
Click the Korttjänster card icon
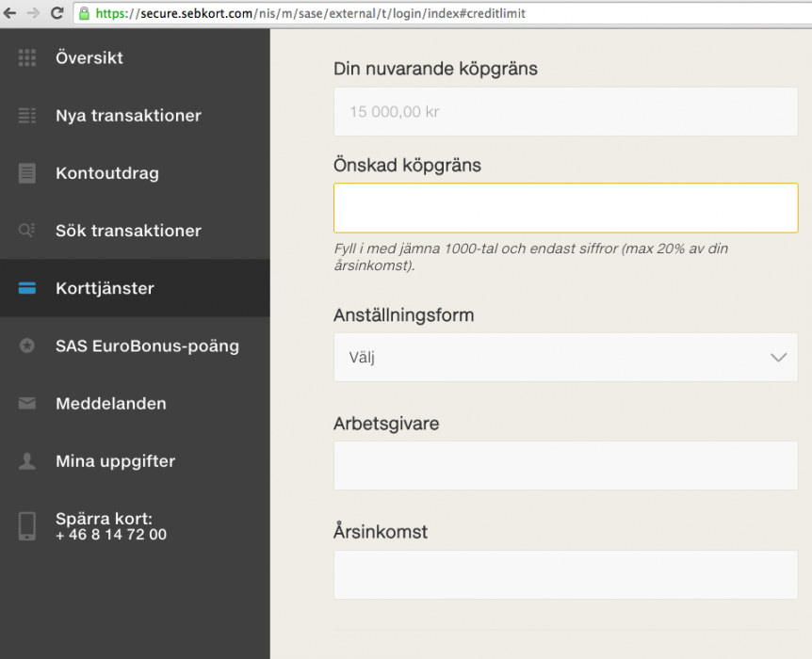[27, 289]
